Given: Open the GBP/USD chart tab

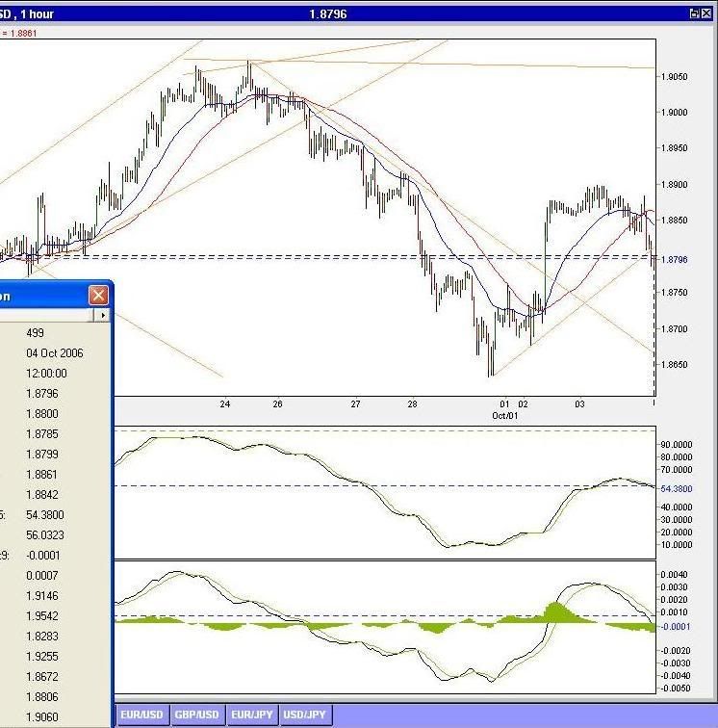Looking at the screenshot, I should [196, 715].
